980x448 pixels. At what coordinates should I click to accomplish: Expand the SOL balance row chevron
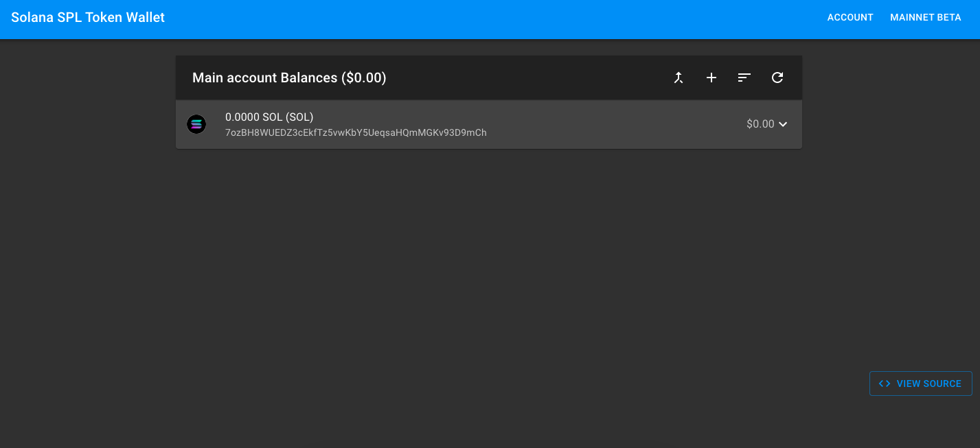pyautogui.click(x=783, y=124)
